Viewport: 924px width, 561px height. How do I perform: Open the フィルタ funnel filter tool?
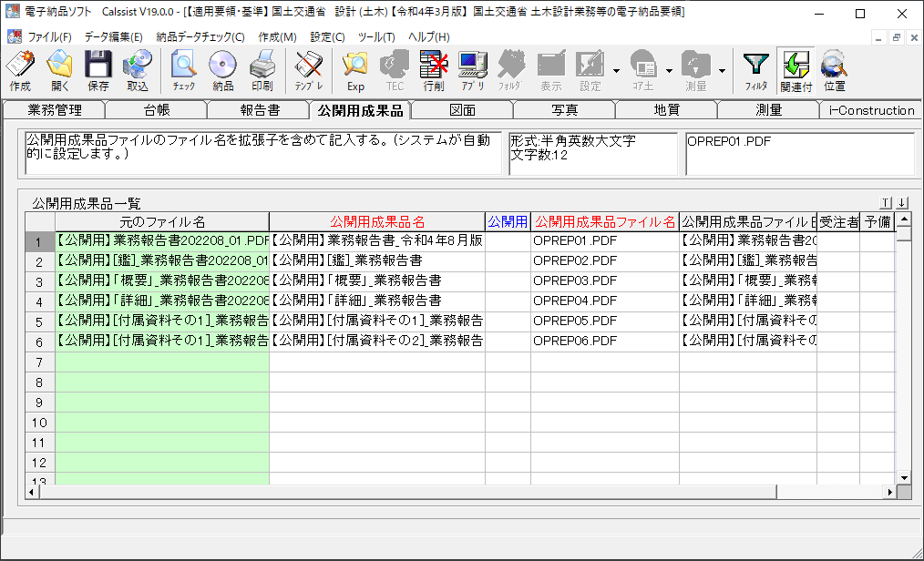coord(755,71)
